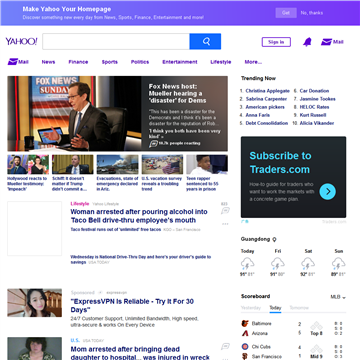
Task: Click the Sign in button
Action: coord(276,42)
